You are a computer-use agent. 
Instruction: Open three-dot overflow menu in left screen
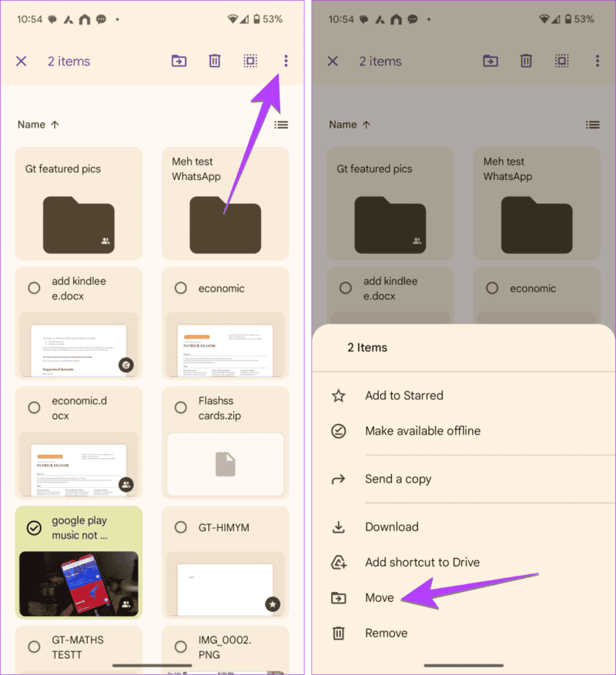(286, 61)
